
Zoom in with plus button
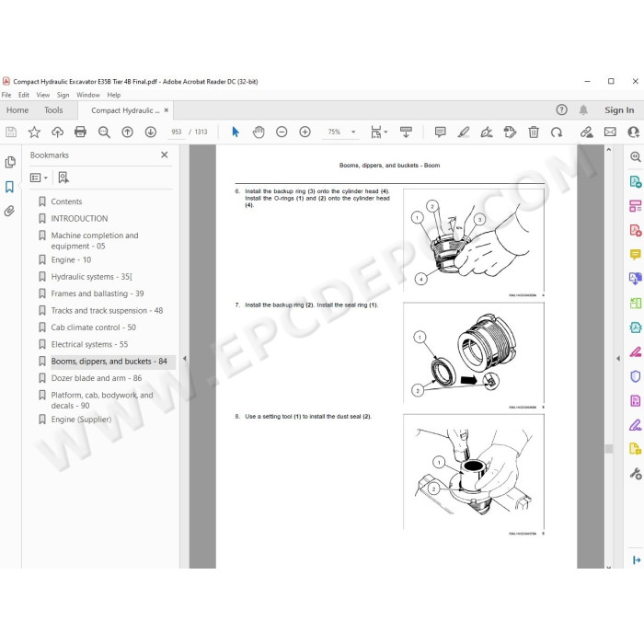(x=305, y=132)
